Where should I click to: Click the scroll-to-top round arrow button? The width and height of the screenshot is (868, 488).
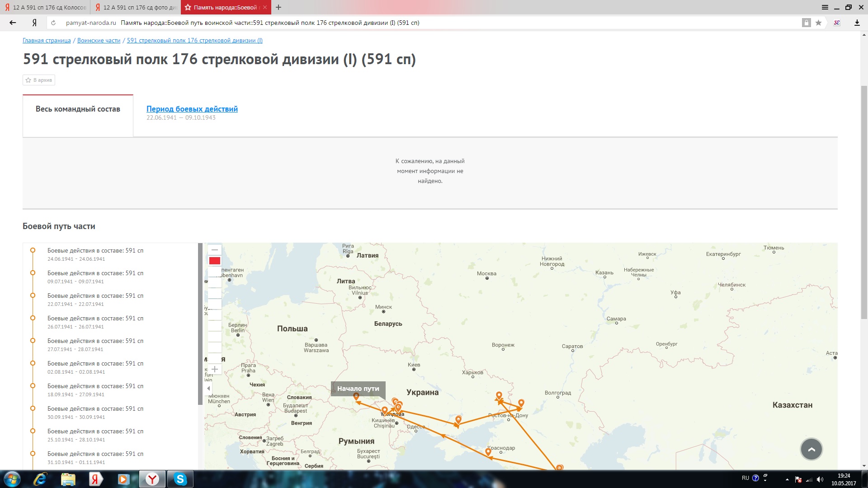811,449
